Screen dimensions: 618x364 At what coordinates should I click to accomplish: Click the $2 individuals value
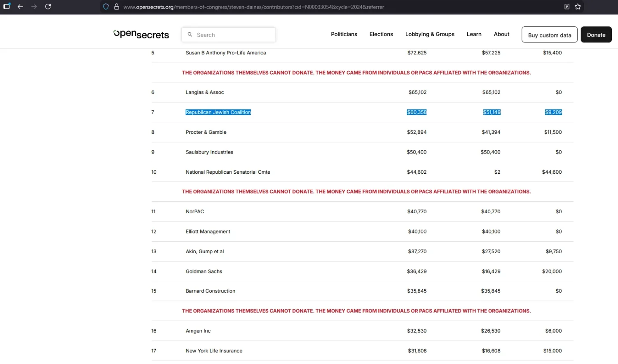point(497,172)
